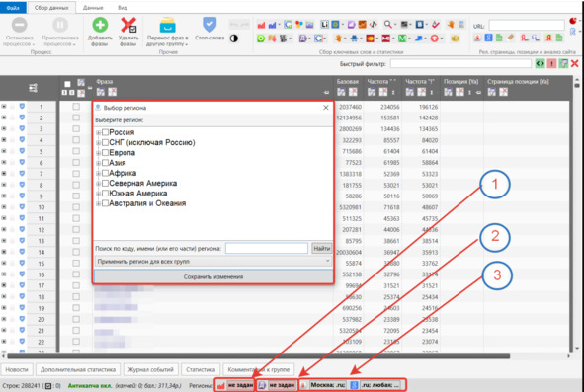Click the Удалить фразы red cross icon
The height and width of the screenshot is (392, 584).
point(128,26)
